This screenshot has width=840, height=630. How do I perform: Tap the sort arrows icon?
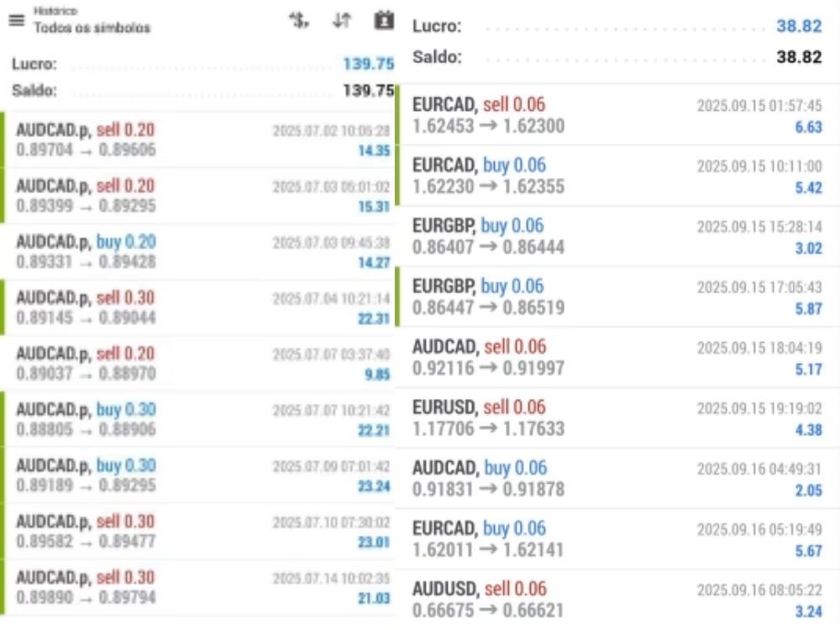click(341, 20)
